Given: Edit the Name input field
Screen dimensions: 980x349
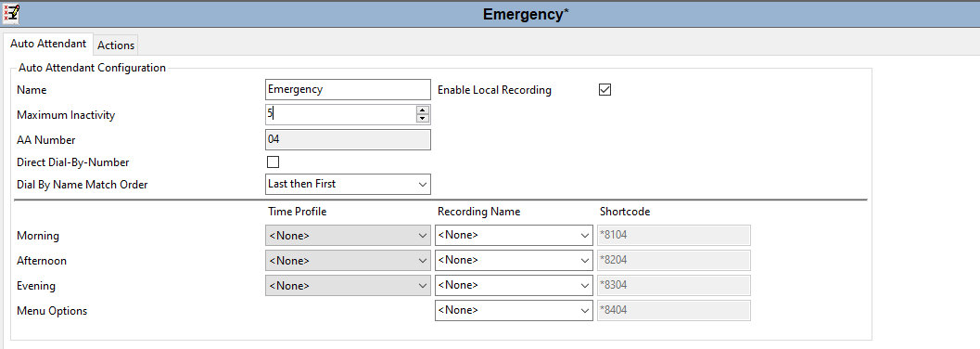Looking at the screenshot, I should 348,89.
